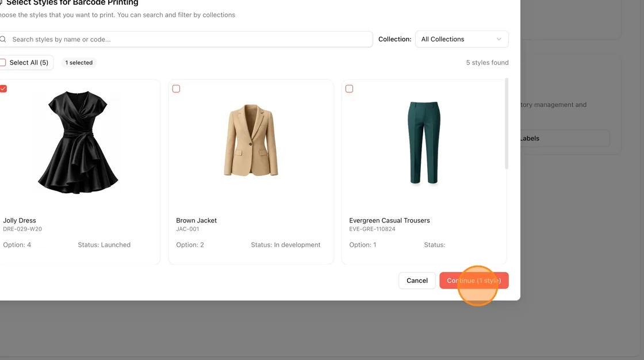Click the 'Jolly Dress' name
The width and height of the screenshot is (644, 360).
pyautogui.click(x=20, y=220)
